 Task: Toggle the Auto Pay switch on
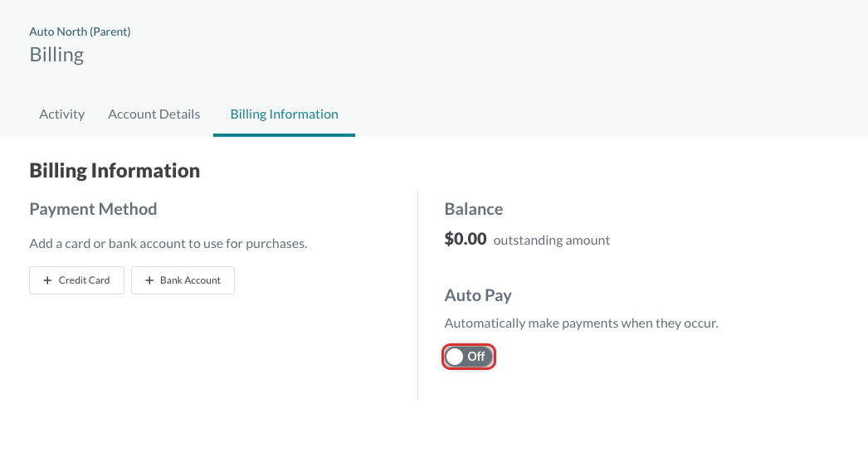pyautogui.click(x=468, y=357)
